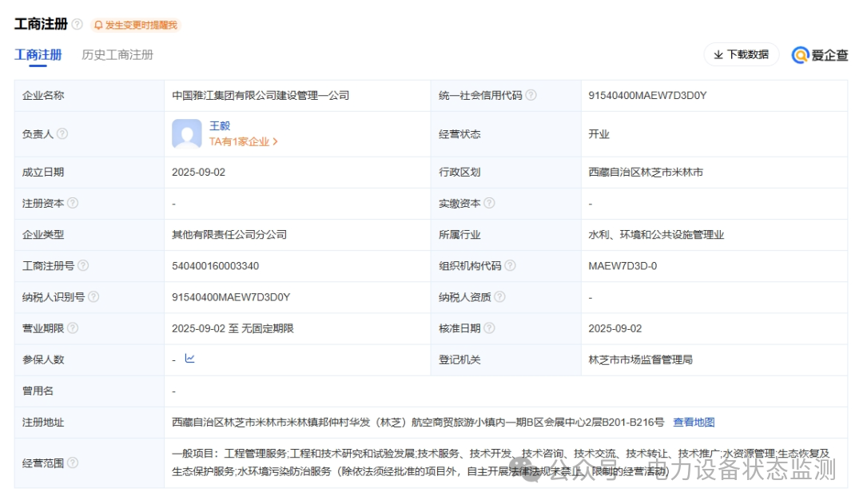Click help icon next to 核准日期
Viewport: 863px width, 504px height.
point(489,328)
